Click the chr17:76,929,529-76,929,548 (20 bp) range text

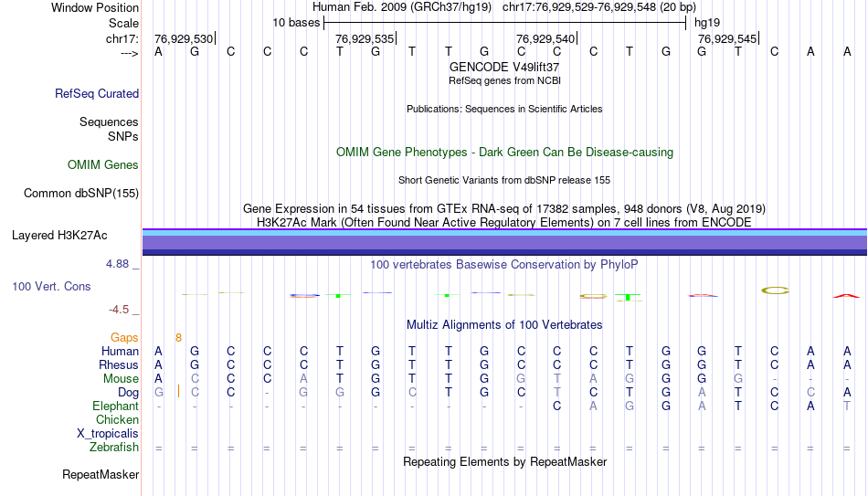(599, 7)
